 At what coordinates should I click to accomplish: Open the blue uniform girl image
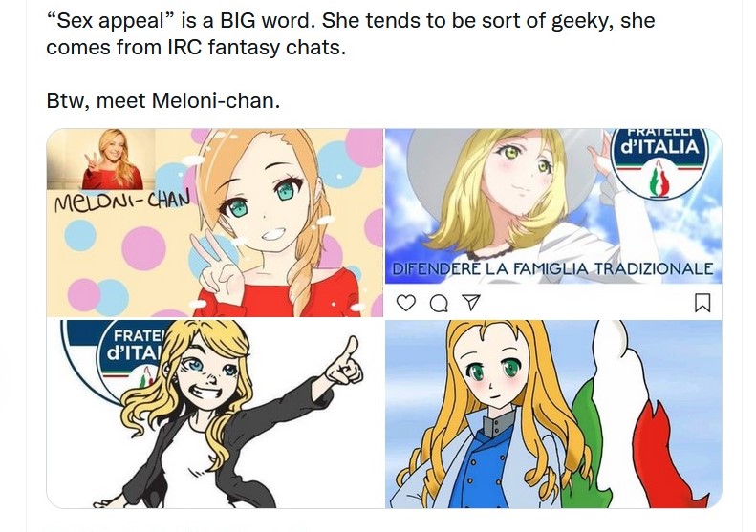click(553, 414)
